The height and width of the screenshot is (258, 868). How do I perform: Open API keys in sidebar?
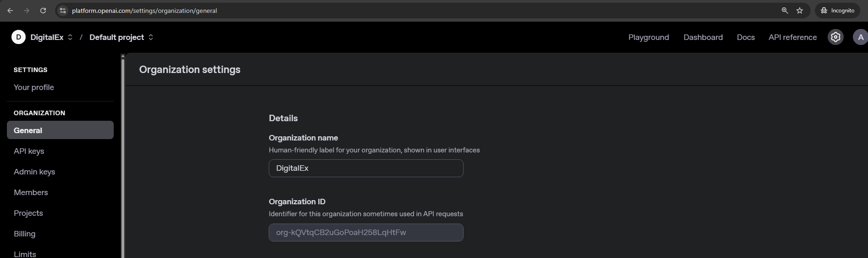click(29, 151)
